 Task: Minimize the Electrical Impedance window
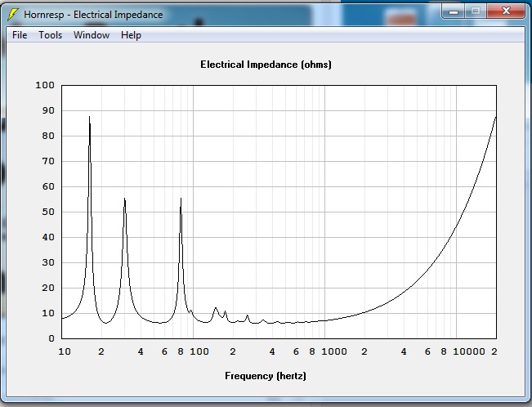tap(454, 11)
